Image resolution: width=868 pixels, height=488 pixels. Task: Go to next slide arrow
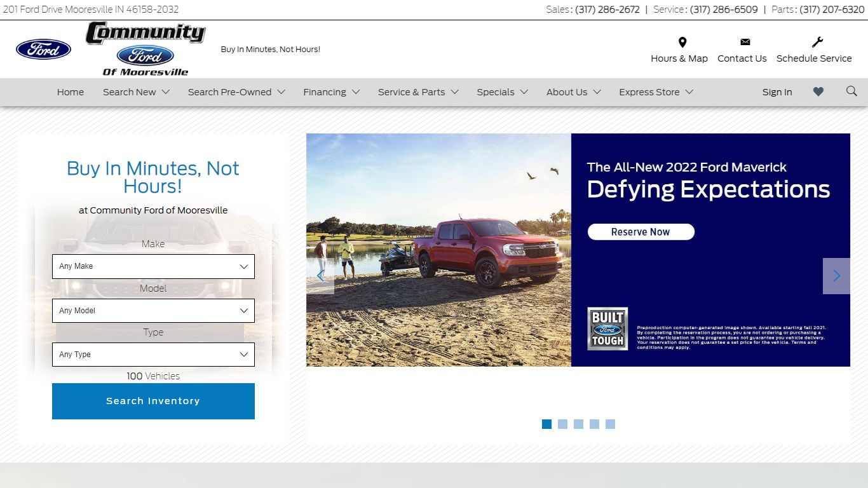point(836,276)
